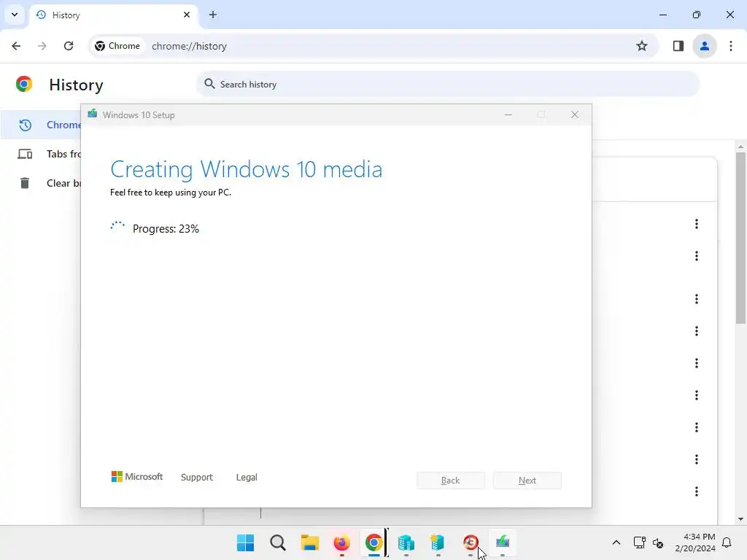Viewport: 747px width, 560px height.
Task: Click the Chrome site info chip
Action: click(117, 46)
